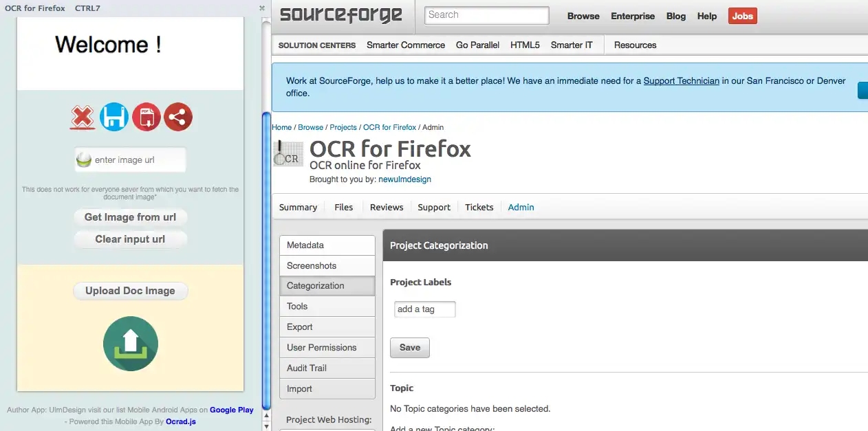Screen dimensions: 868x431
Task: Click the red Jobs button
Action: [743, 16]
